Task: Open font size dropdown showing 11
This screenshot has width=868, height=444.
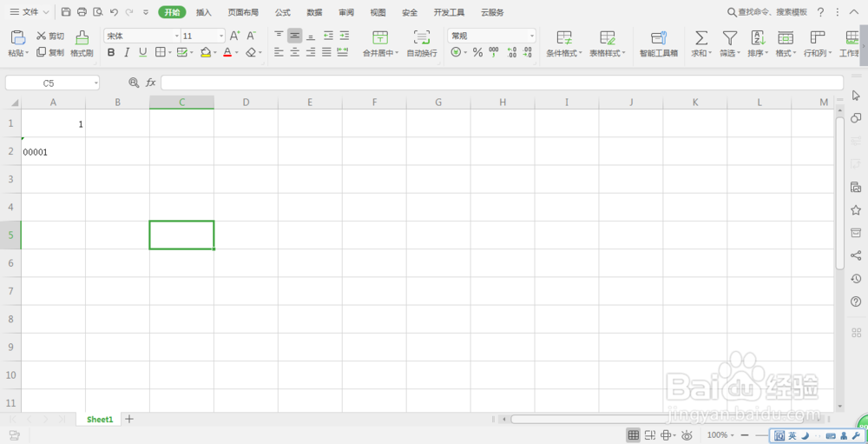Action: [221, 36]
